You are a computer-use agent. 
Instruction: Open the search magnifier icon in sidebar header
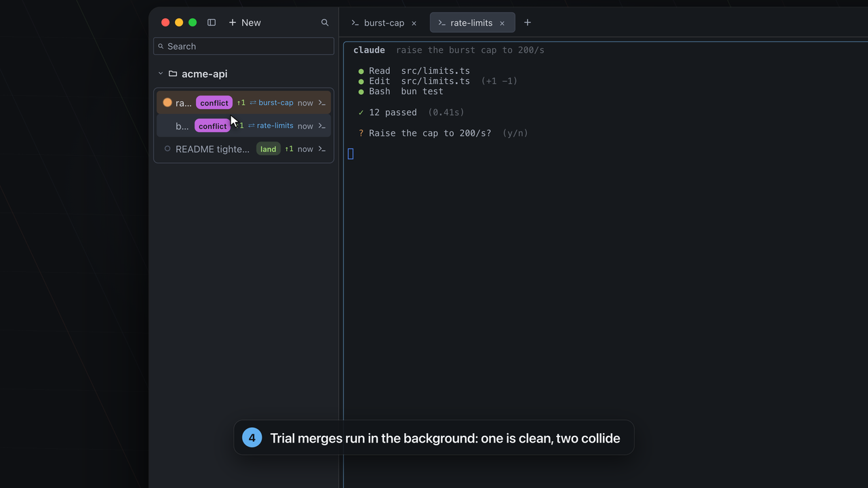325,22
